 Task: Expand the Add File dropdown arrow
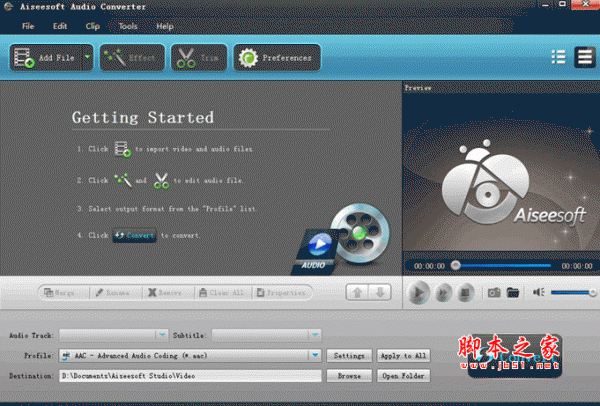[x=88, y=57]
